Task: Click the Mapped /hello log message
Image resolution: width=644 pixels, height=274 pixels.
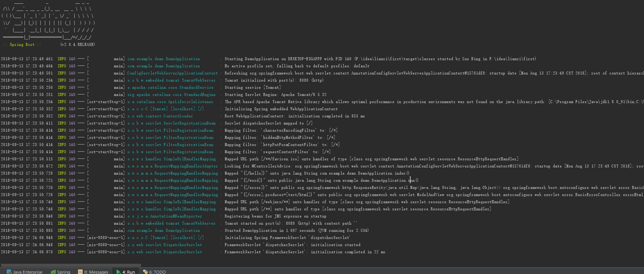Action: (x=317, y=174)
